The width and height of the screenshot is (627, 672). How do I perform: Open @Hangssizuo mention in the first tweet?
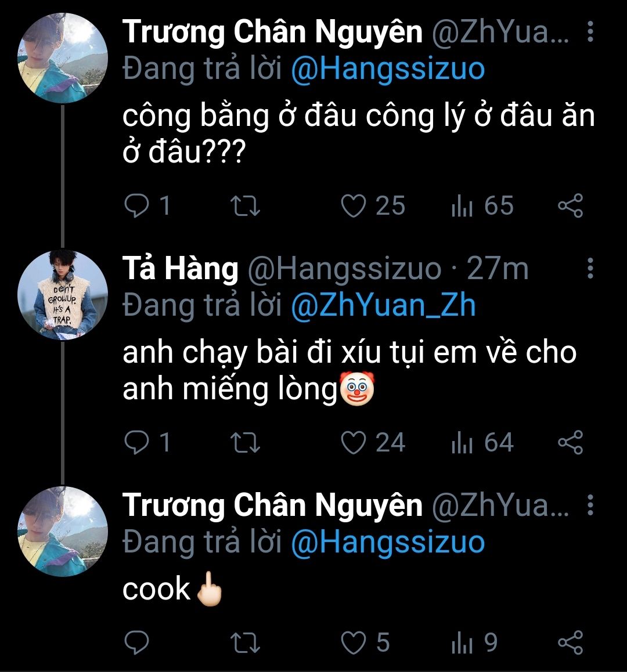coord(388,70)
